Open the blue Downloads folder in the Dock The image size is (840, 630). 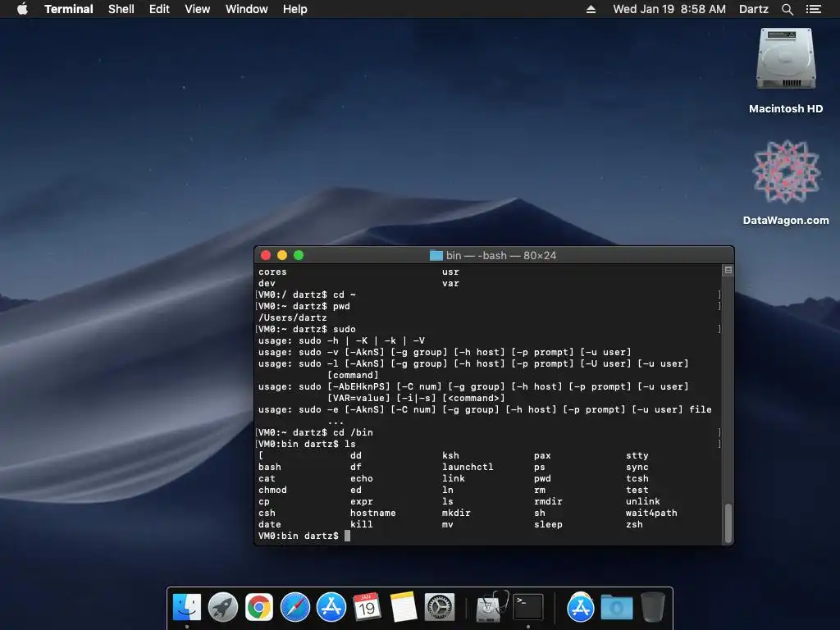(617, 607)
